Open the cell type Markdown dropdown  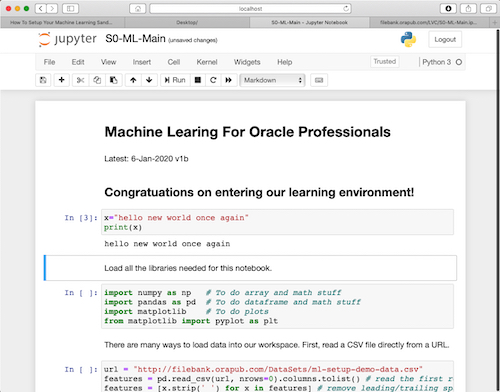pyautogui.click(x=272, y=80)
